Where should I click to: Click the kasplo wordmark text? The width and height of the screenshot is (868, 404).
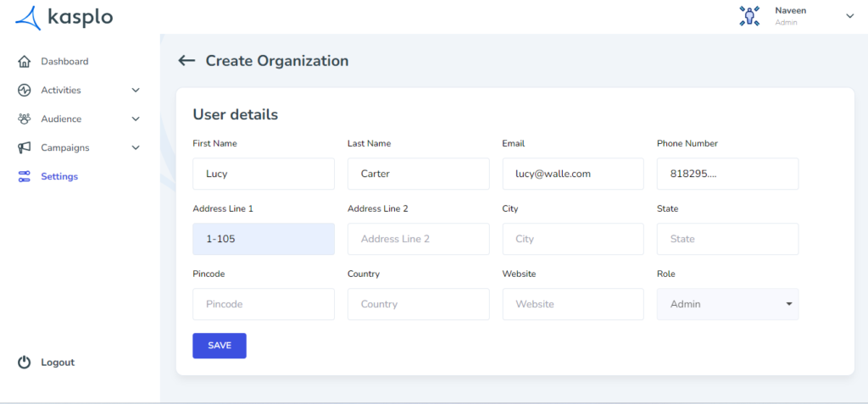(81, 18)
